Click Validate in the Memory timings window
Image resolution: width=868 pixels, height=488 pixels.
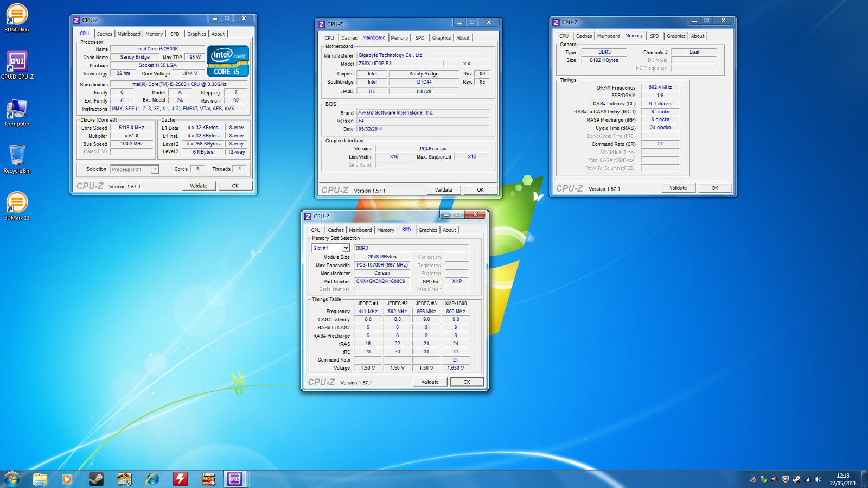pyautogui.click(x=678, y=188)
